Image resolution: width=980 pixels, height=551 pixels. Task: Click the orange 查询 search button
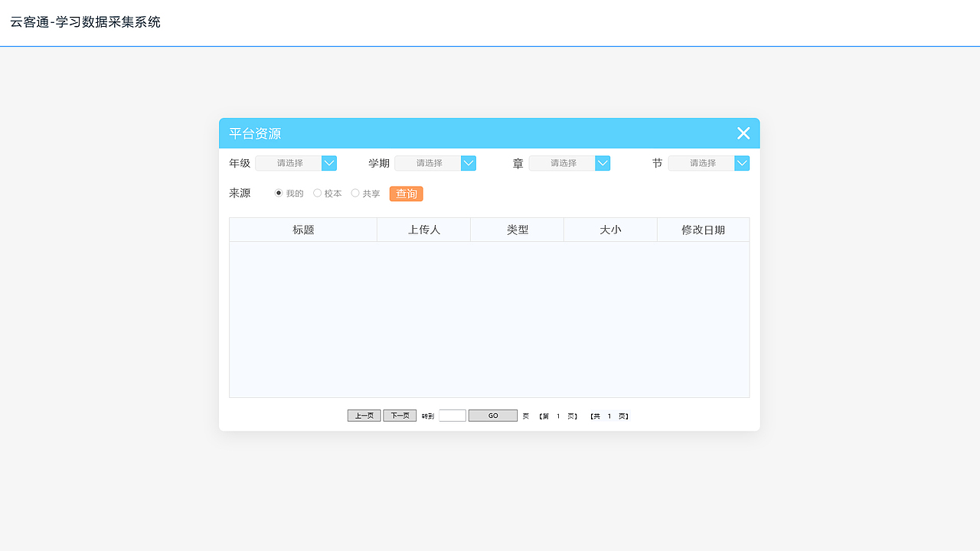coord(406,194)
